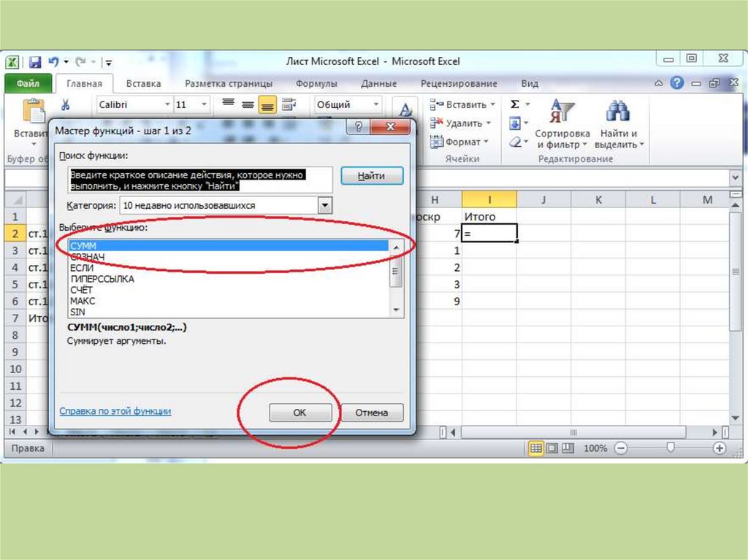Select row 8 header
Viewport: 748px width, 560px height.
[15, 335]
